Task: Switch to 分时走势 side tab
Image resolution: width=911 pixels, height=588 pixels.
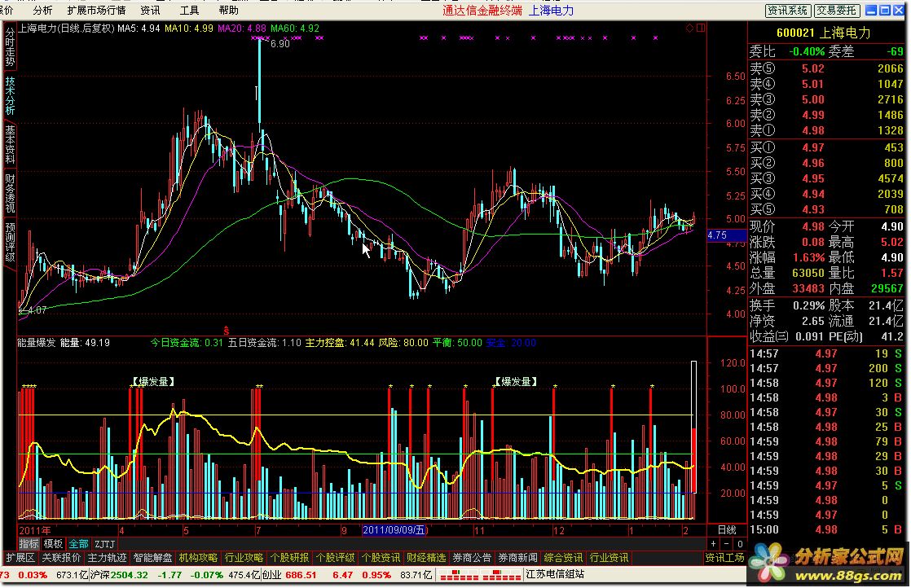Action: (x=10, y=47)
